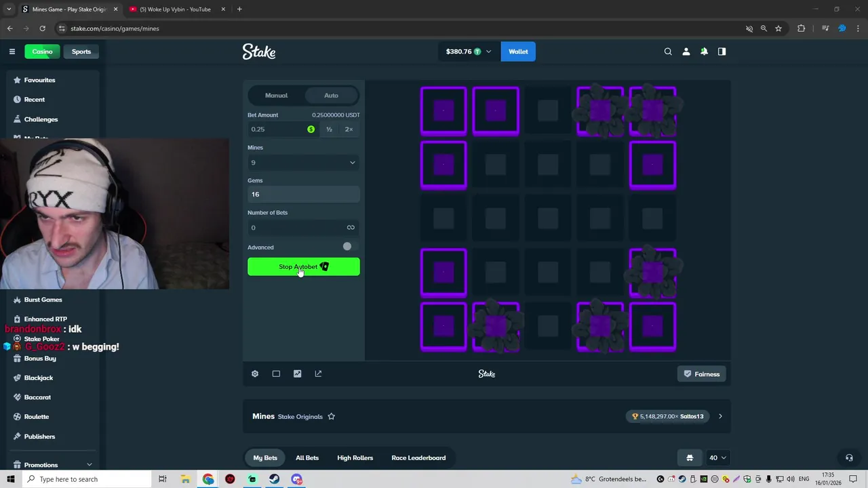Open live stats chart icon
The image size is (868, 488).
(x=297, y=373)
